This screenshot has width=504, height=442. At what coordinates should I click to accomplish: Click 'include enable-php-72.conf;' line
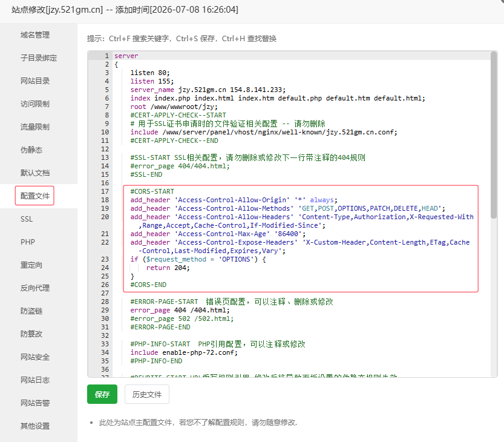184,352
